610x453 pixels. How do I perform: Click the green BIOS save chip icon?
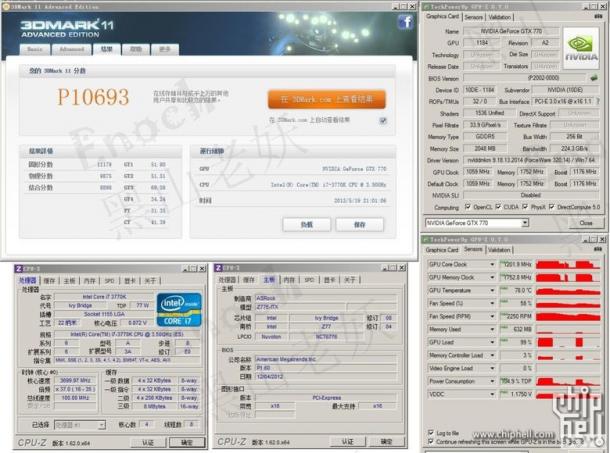pos(594,78)
